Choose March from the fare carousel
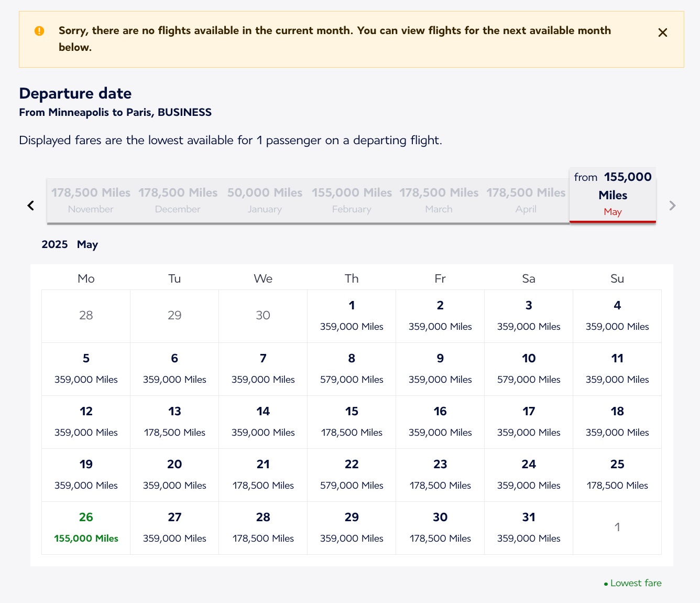 (439, 200)
